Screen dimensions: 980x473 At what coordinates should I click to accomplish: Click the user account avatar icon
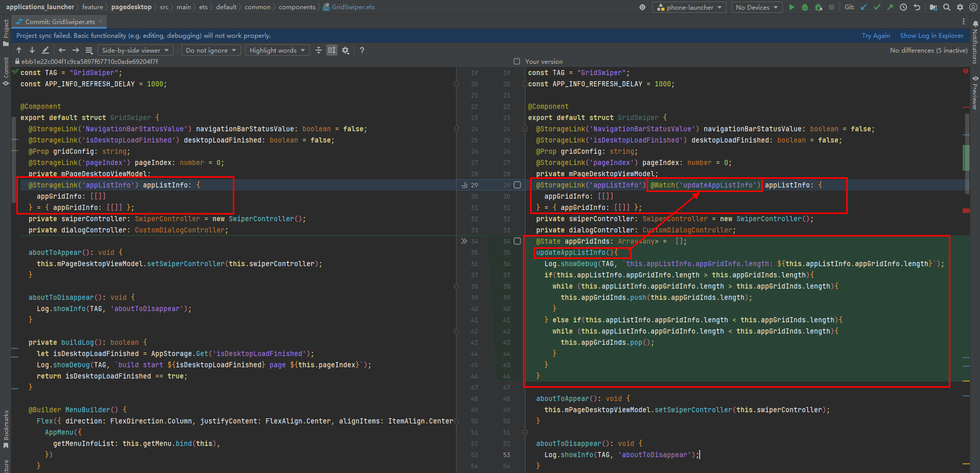[x=973, y=7]
